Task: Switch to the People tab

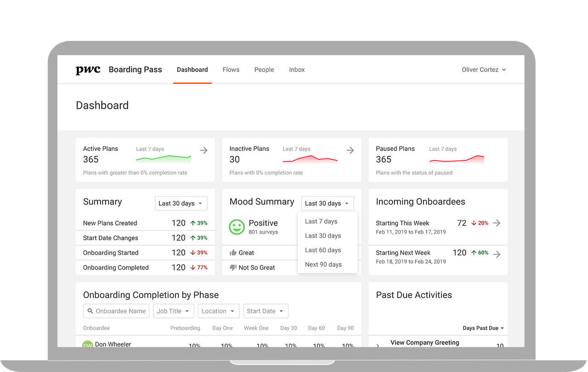Action: point(264,70)
